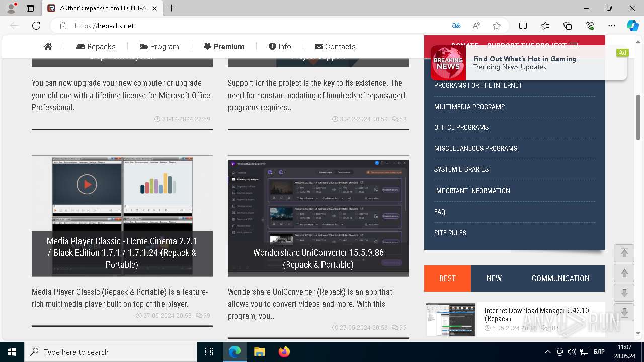The image size is (644, 362).
Task: Open Favorites list icon
Action: (x=545, y=26)
